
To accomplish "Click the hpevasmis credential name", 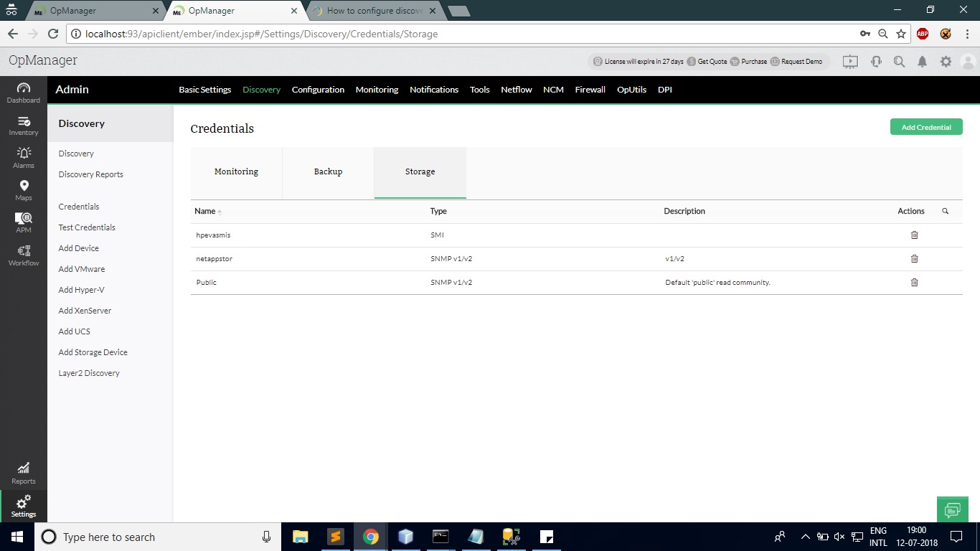I will click(214, 235).
